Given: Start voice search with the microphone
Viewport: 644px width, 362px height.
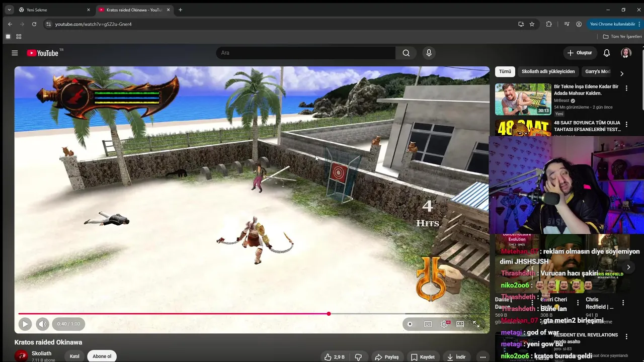Looking at the screenshot, I should (x=429, y=53).
